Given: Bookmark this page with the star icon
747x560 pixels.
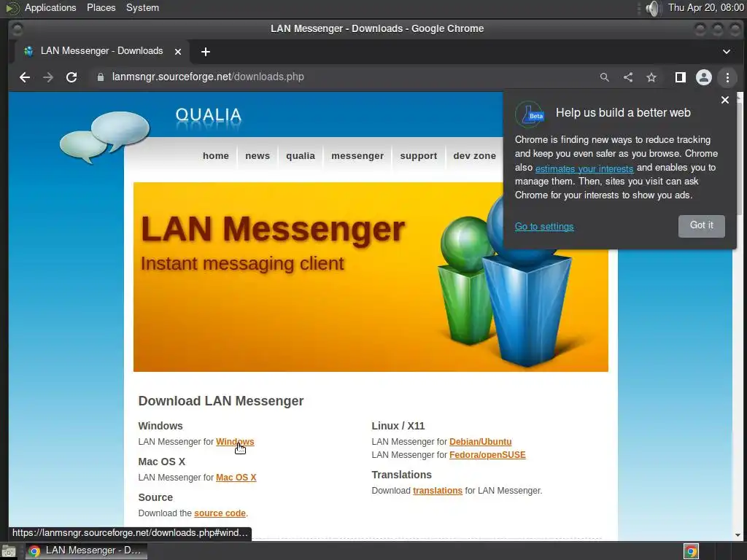Looking at the screenshot, I should pyautogui.click(x=651, y=77).
